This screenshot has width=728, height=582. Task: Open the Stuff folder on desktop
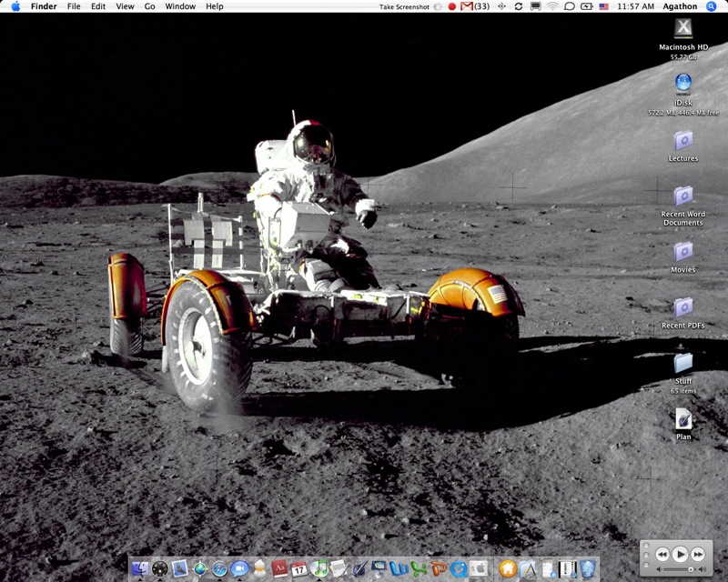[683, 363]
